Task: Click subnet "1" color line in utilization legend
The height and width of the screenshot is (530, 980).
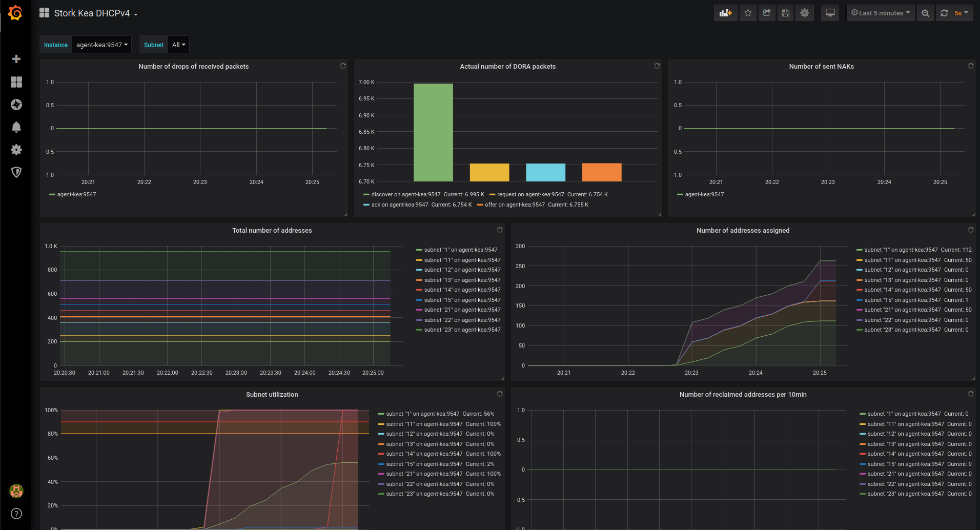Action: pos(381,414)
